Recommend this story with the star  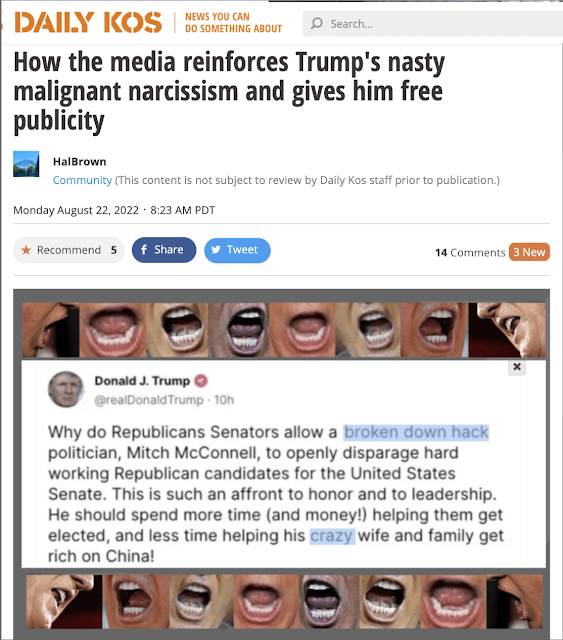26,250
